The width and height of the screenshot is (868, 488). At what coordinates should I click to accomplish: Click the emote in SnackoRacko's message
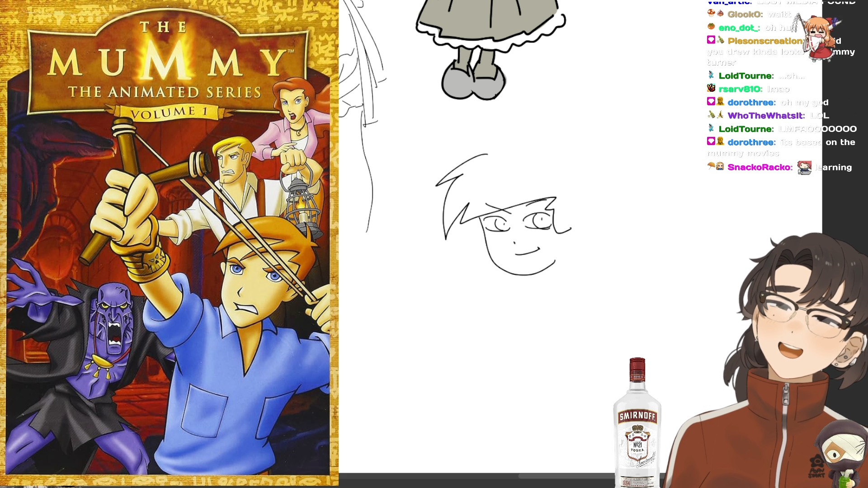point(804,168)
